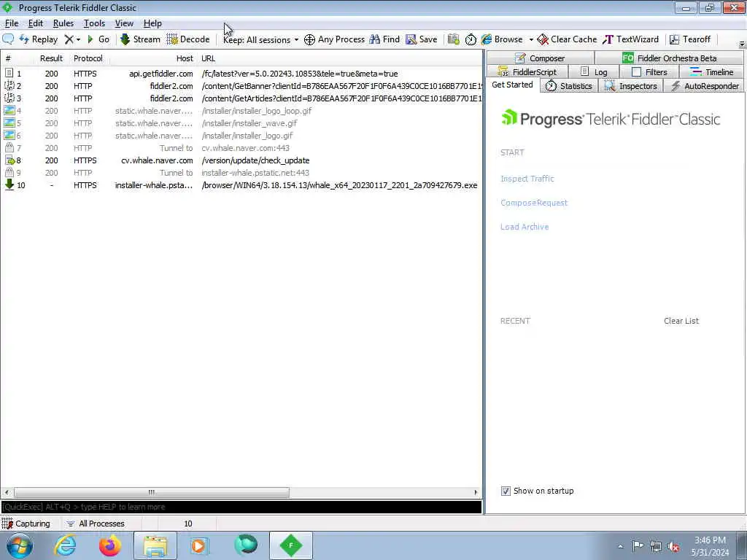747x560 pixels.
Task: Expand the Browse dropdown arrow
Action: (531, 39)
